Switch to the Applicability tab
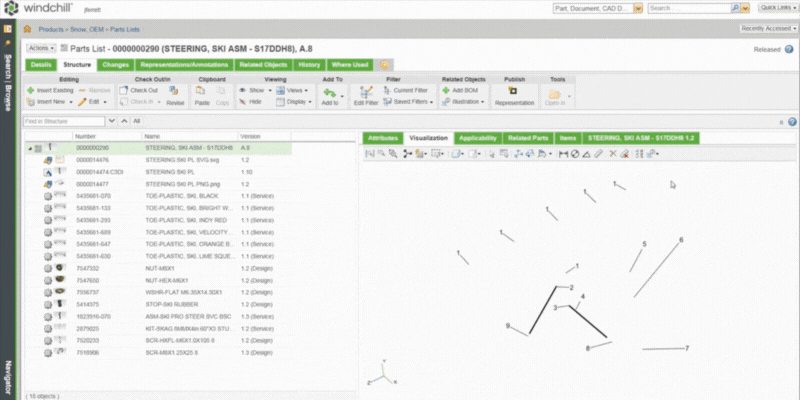The height and width of the screenshot is (400, 800). (x=477, y=136)
